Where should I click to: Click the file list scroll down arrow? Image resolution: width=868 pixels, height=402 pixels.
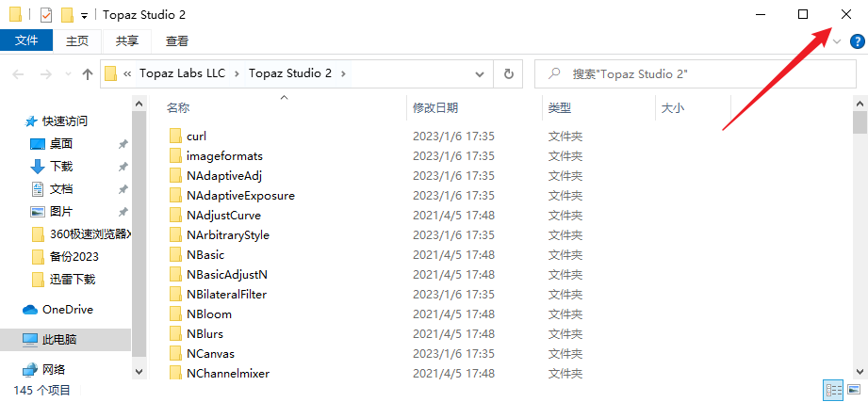(x=860, y=371)
